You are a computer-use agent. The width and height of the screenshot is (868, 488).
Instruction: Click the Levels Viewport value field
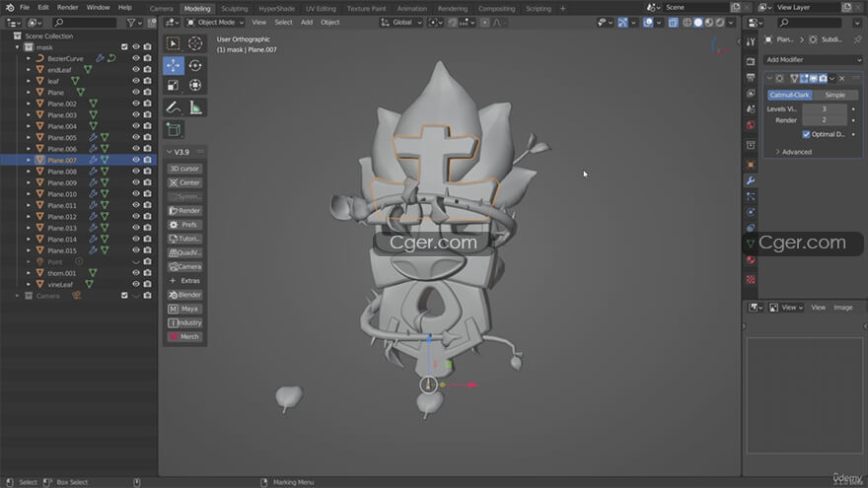823,108
